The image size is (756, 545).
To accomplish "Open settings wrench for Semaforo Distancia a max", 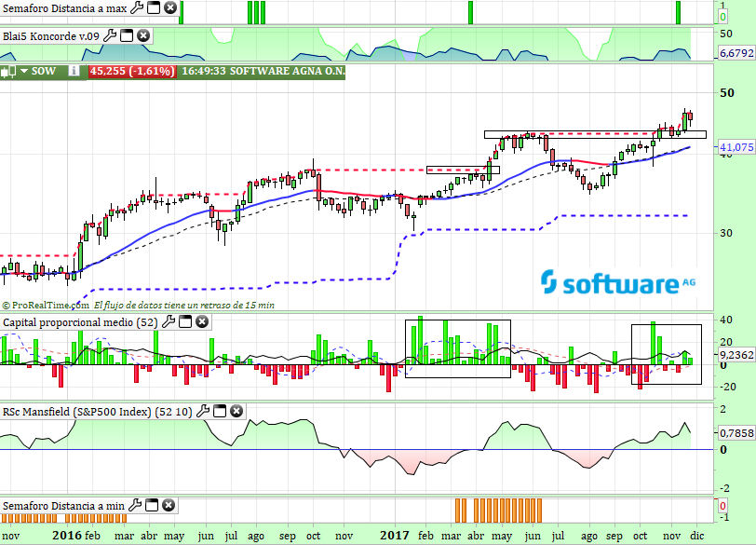I will point(138,7).
